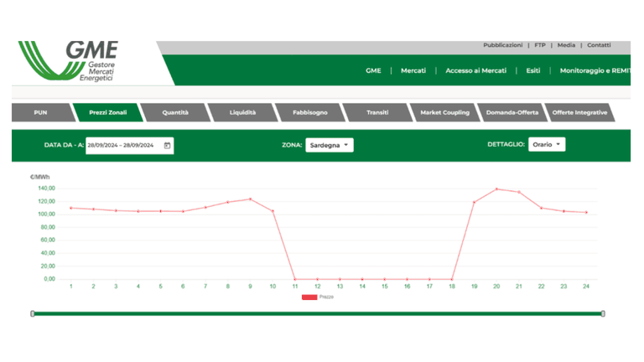The height and width of the screenshot is (362, 644).
Task: Select the Transiti tab
Action: (x=377, y=112)
